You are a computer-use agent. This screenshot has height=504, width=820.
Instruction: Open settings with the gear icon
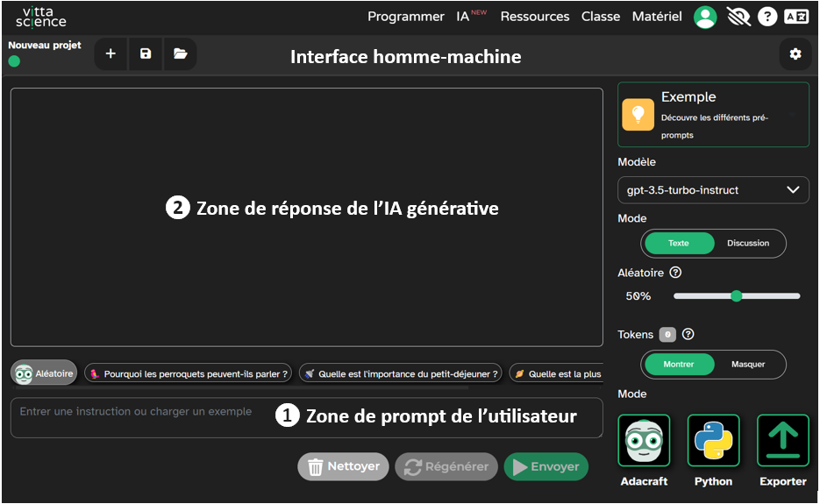coord(795,54)
